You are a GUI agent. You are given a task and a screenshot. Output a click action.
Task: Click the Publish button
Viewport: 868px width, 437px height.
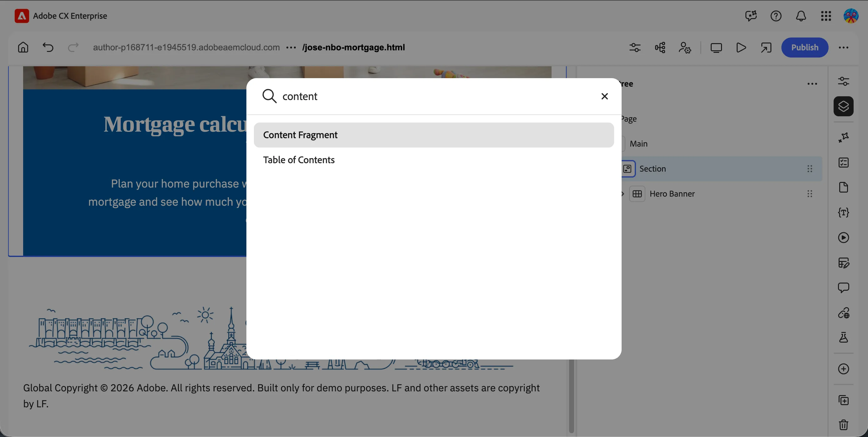pos(805,48)
